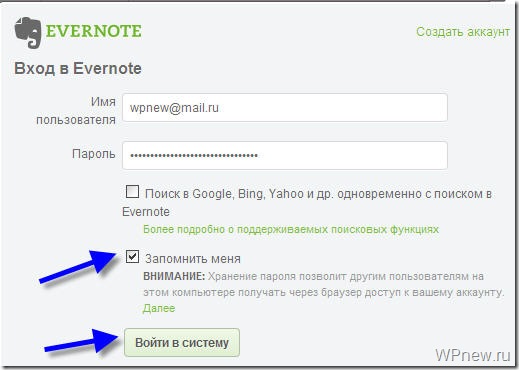
Task: Open Более подробно о поддерживаемых поисковых функциях
Action: pos(291,229)
